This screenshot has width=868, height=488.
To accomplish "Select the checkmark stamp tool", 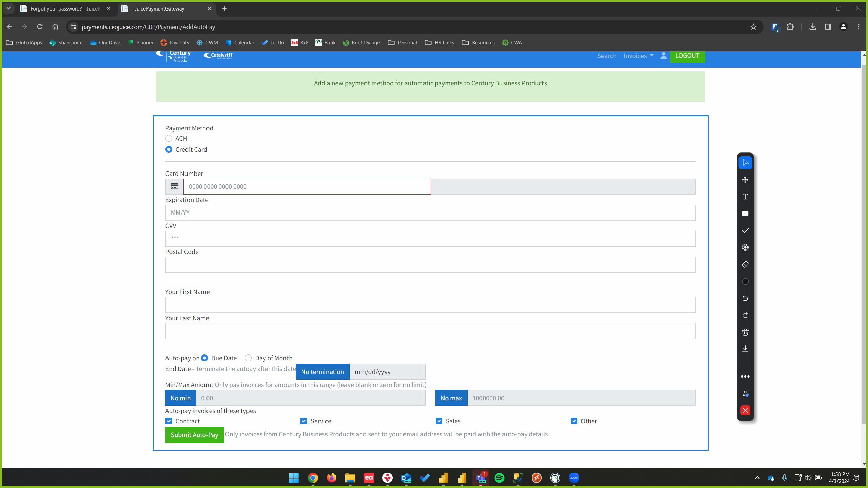I will point(745,230).
